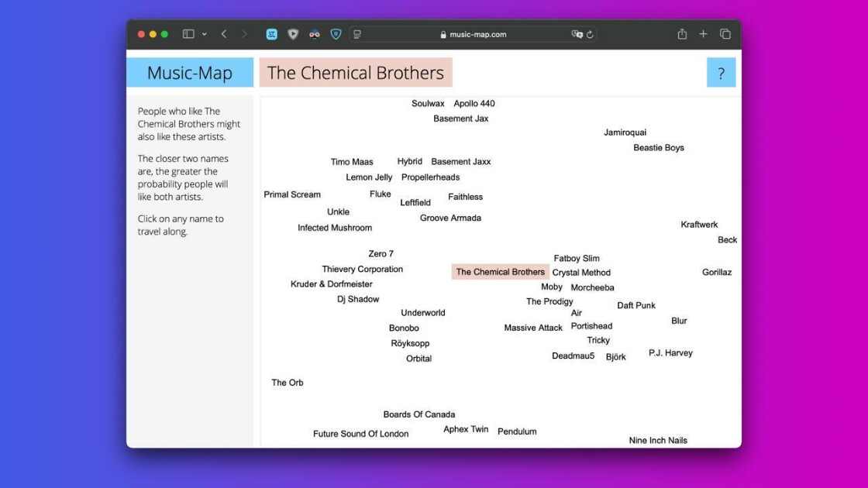Select Daft Punk
Viewport: 868px width, 488px height.
click(636, 305)
